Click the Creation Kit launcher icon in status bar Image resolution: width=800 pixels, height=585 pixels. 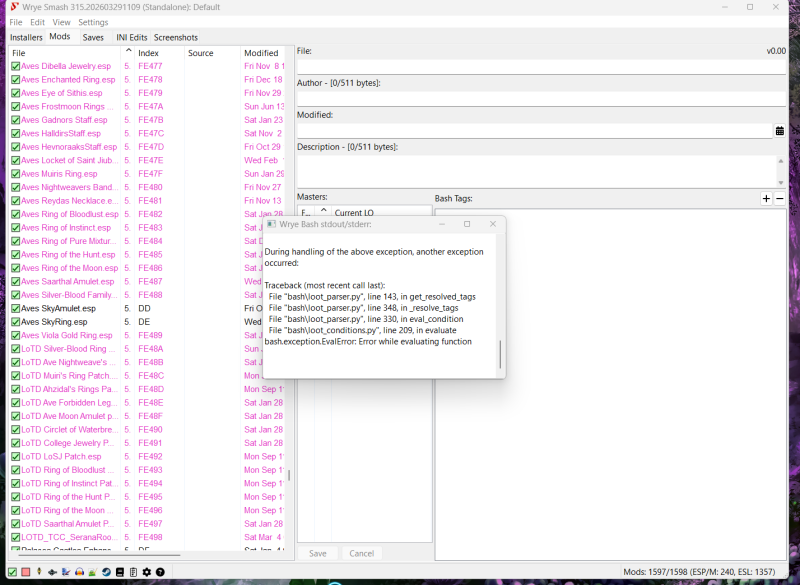(52, 572)
